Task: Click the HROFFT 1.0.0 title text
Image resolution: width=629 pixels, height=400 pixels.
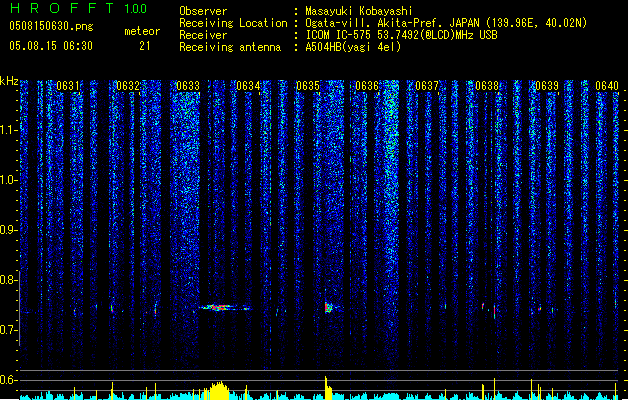Action: click(x=78, y=8)
